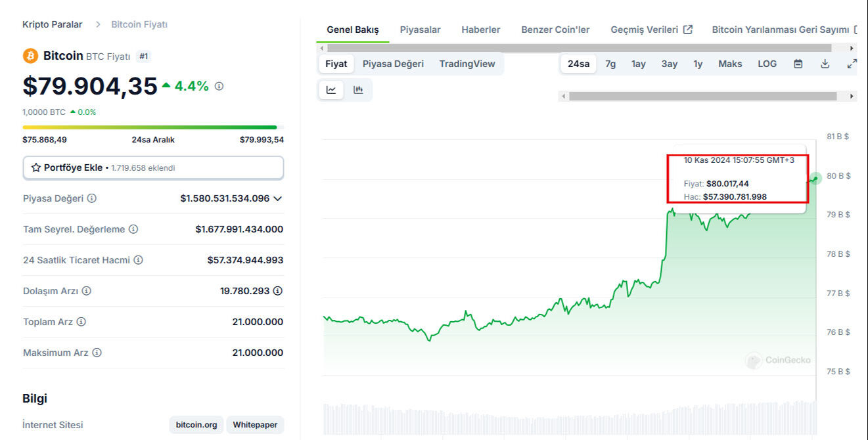Screen dimensions: 868x440
Task: Select the line chart view icon
Action: [x=331, y=90]
